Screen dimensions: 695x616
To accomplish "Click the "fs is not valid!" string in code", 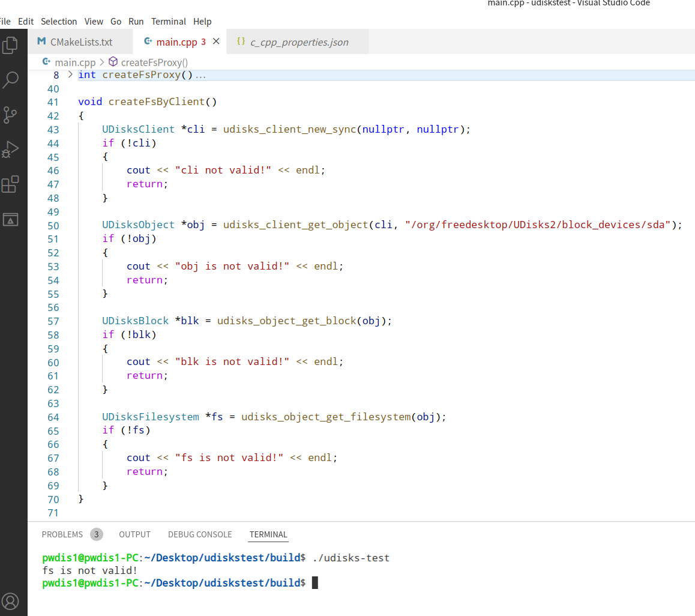I will pos(229,457).
